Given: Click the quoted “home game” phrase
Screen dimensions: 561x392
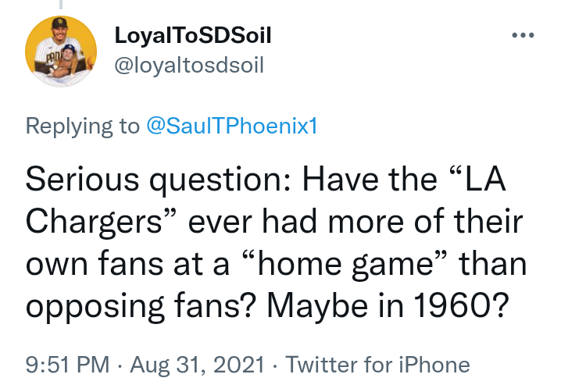Looking at the screenshot, I should click(345, 264).
